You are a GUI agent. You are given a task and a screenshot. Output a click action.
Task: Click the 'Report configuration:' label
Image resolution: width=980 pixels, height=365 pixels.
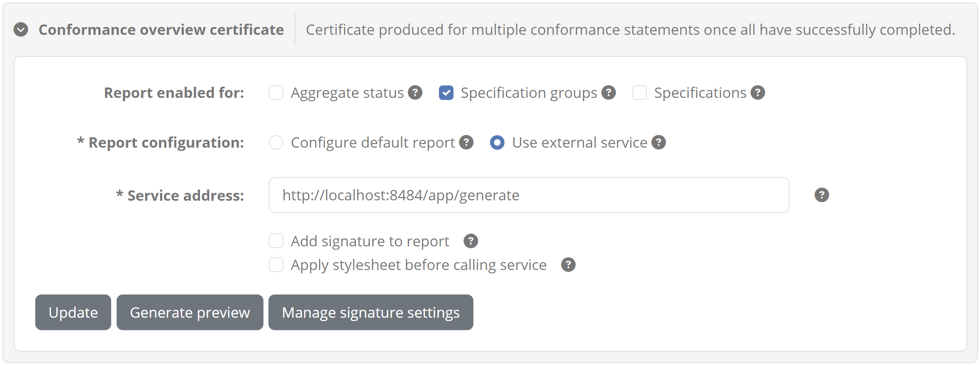(x=161, y=143)
